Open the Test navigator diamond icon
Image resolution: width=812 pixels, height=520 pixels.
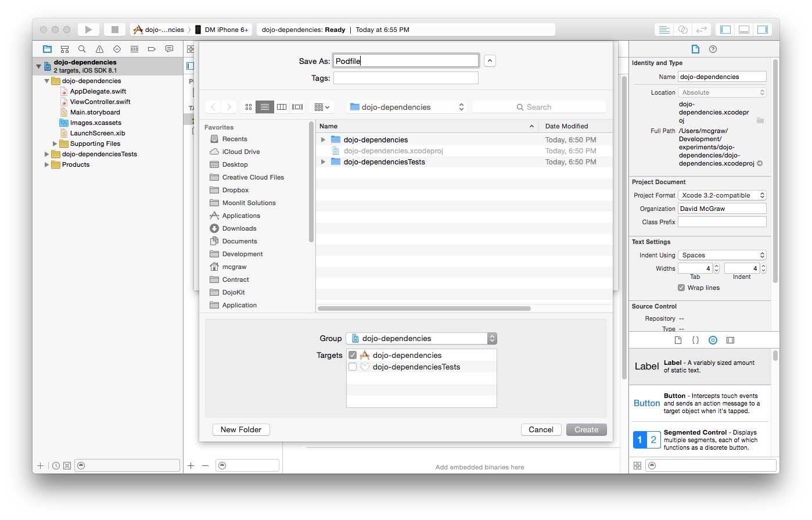pos(117,49)
